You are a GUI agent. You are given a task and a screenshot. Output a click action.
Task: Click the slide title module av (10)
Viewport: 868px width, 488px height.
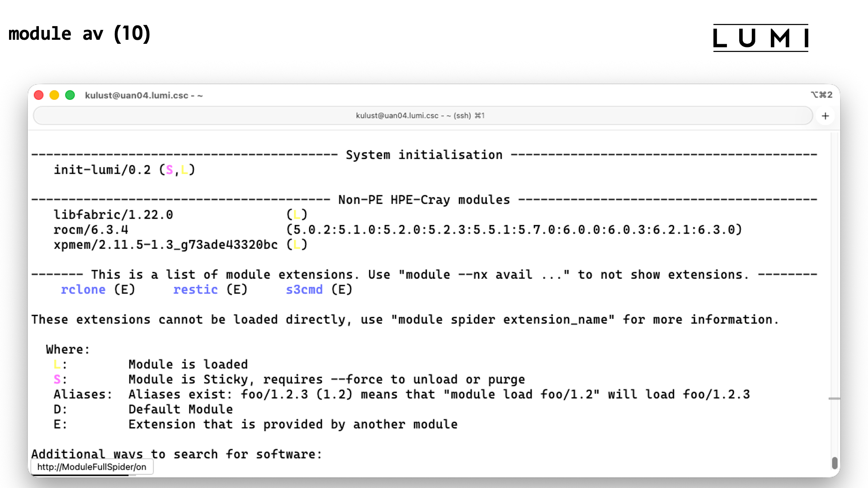[x=80, y=34]
